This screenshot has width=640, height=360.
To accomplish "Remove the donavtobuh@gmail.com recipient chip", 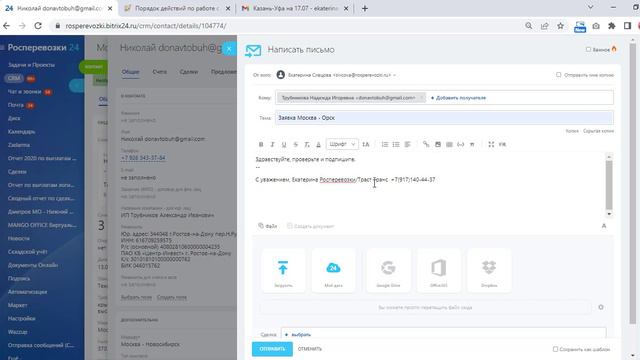I will coord(421,98).
